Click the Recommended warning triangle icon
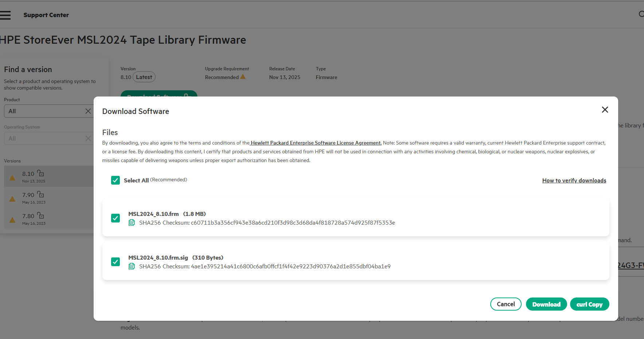This screenshot has height=339, width=644. [243, 77]
